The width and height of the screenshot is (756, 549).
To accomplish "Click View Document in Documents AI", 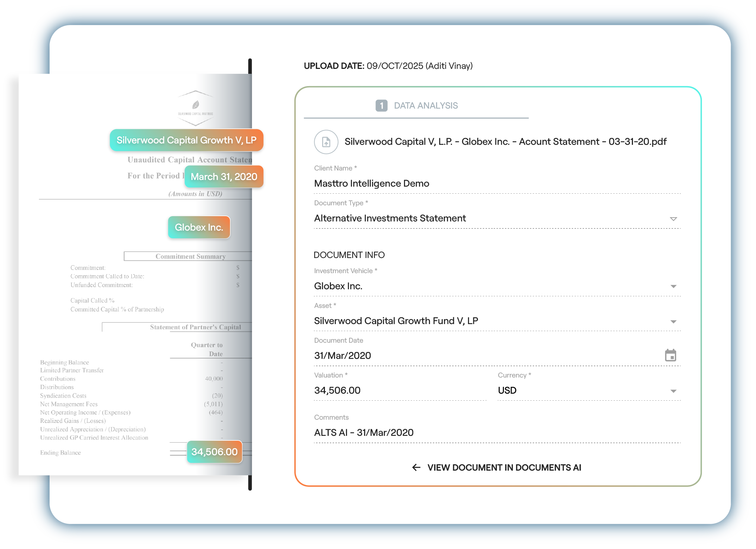I will (504, 467).
